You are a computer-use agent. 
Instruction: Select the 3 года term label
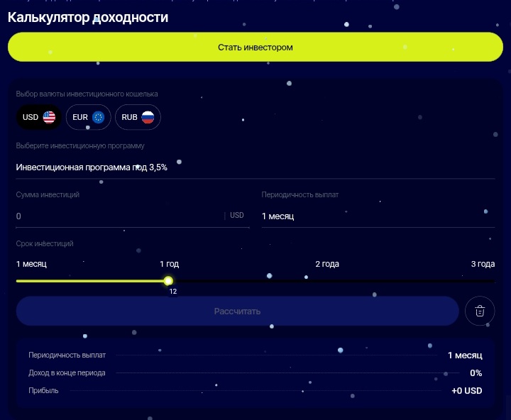click(x=483, y=264)
